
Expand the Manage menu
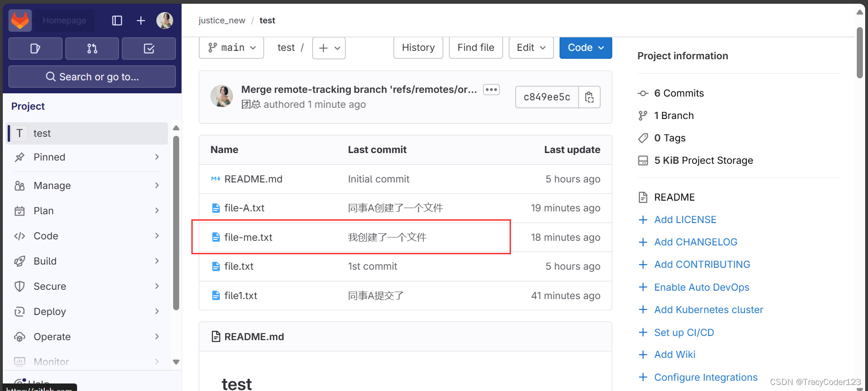[x=88, y=186]
